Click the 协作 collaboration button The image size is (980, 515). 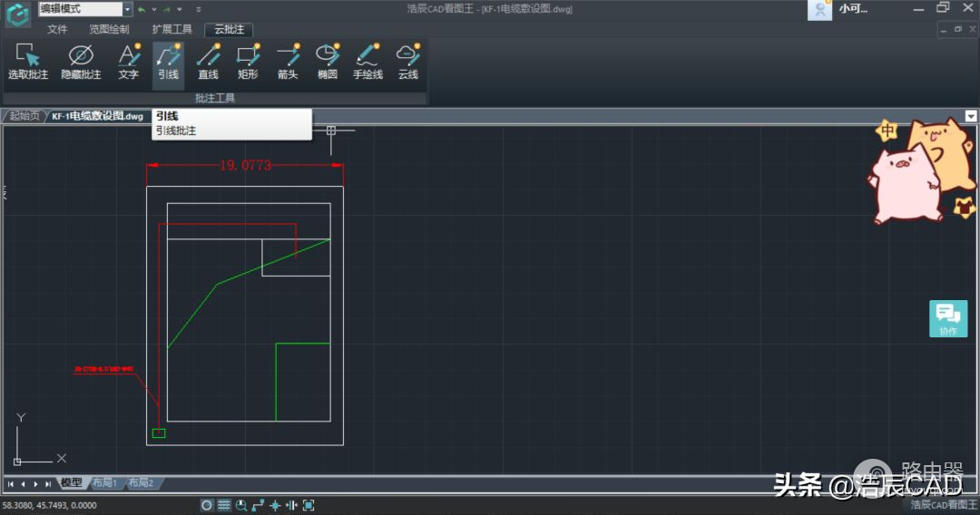click(948, 318)
